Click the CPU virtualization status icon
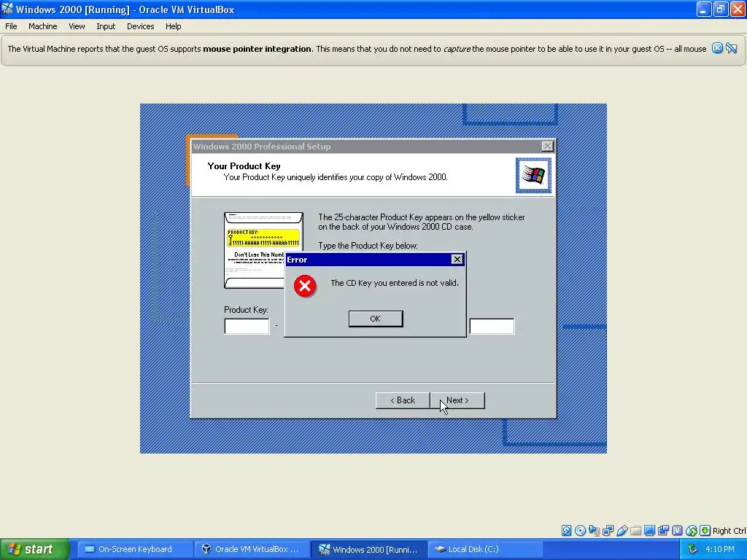Image resolution: width=747 pixels, height=560 pixels. (x=678, y=531)
